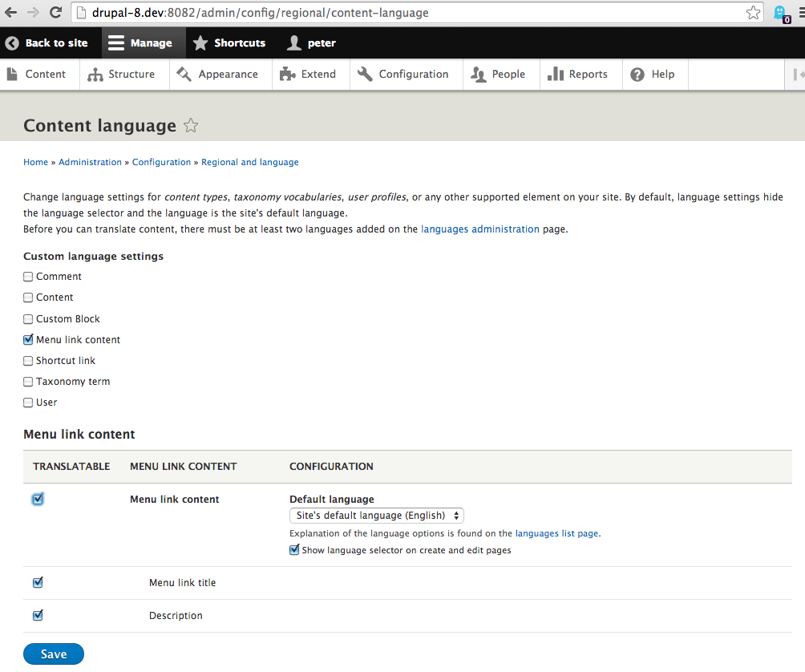Click the bookmark star in address bar
The image size is (805, 672).
coord(753,13)
